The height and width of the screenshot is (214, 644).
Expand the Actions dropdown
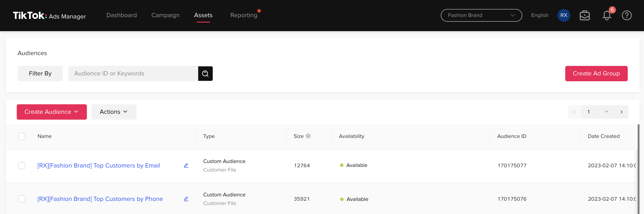tap(114, 112)
